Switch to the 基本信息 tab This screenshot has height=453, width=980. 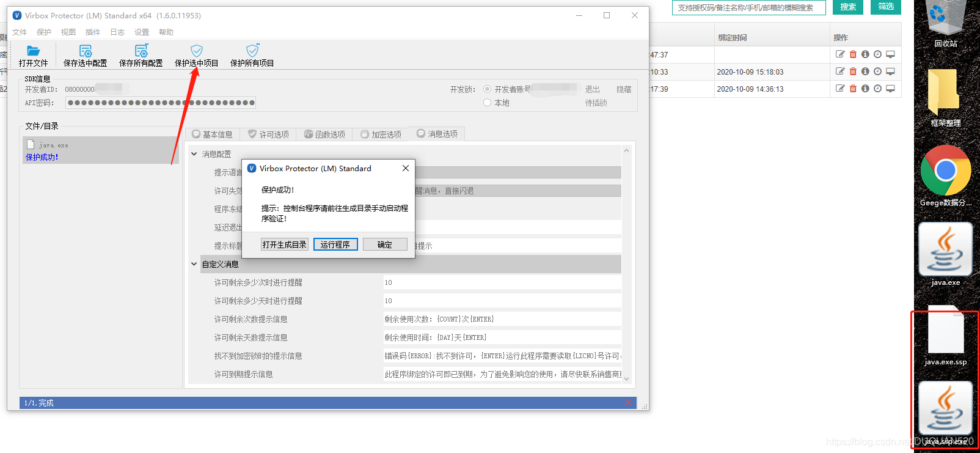pyautogui.click(x=212, y=134)
